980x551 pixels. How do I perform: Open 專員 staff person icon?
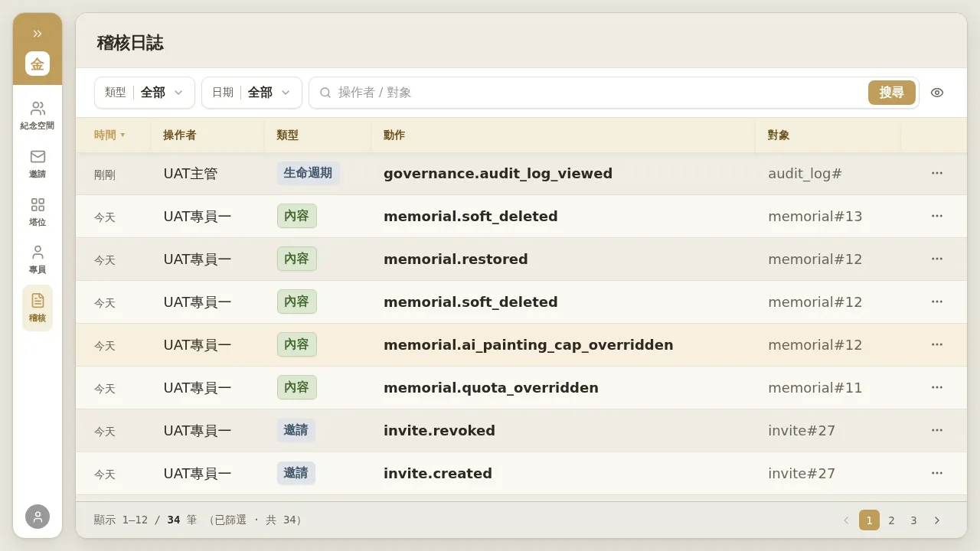tap(38, 259)
